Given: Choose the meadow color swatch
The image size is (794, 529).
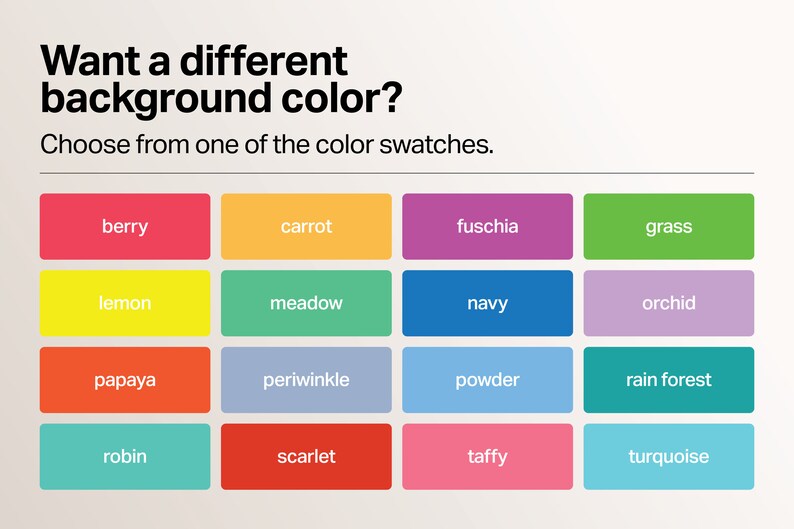Looking at the screenshot, I should click(306, 303).
